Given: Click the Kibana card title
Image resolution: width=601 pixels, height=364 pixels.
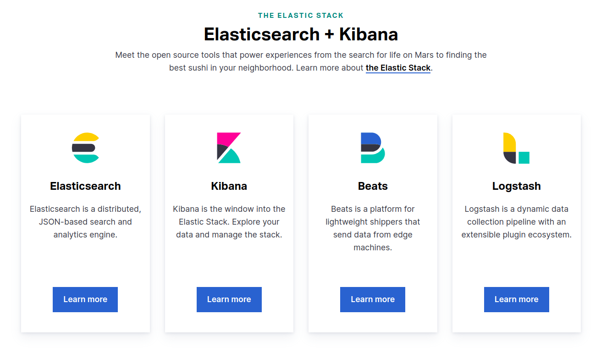Looking at the screenshot, I should 229,186.
